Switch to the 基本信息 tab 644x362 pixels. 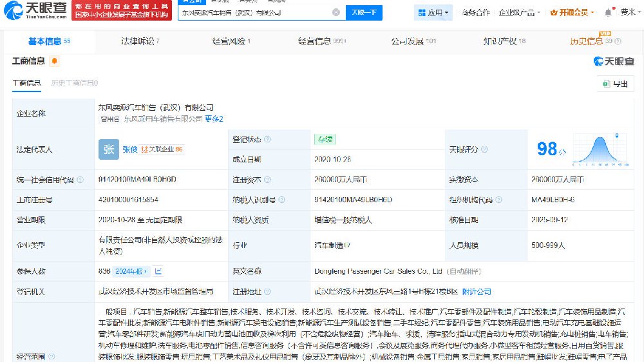point(50,41)
